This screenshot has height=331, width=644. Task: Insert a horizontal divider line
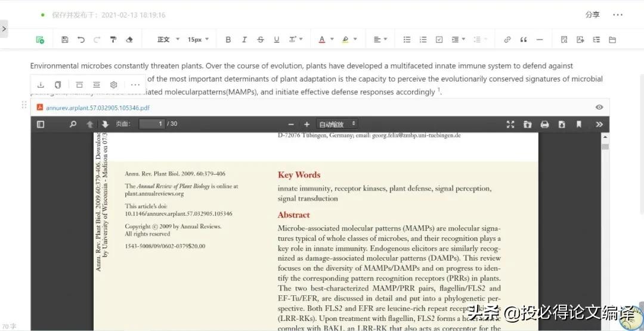(x=540, y=40)
